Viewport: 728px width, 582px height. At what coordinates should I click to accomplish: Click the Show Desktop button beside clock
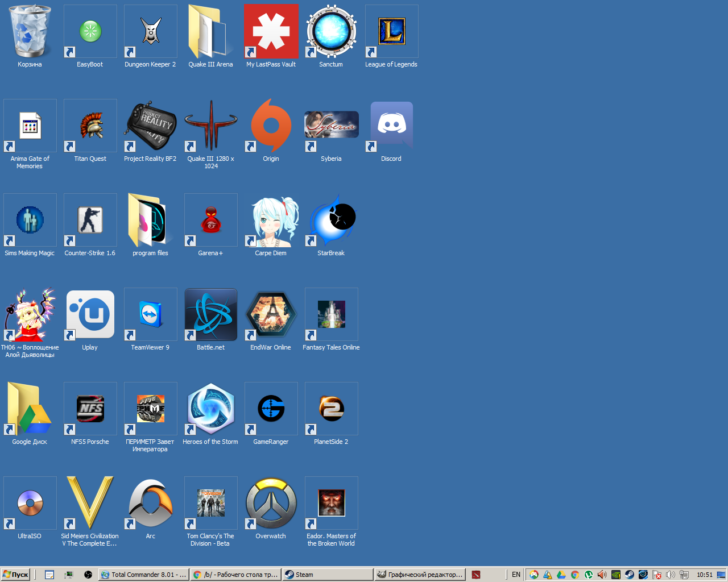721,575
